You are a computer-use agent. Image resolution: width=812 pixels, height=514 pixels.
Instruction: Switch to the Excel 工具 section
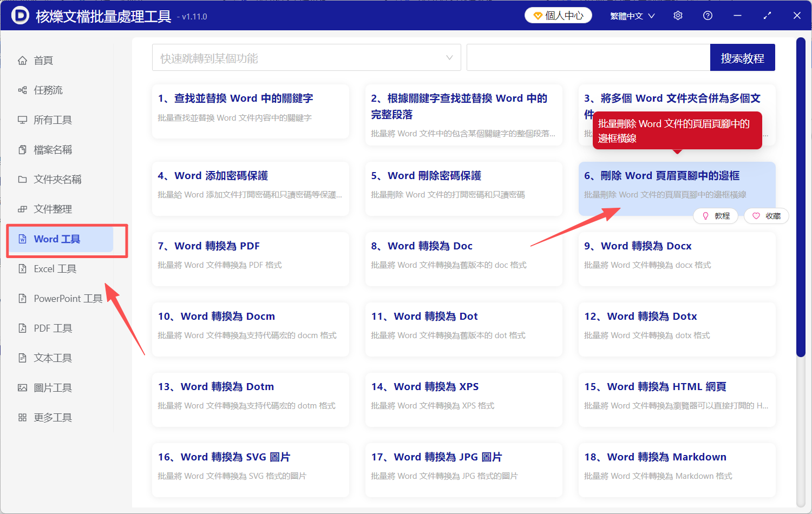54,268
